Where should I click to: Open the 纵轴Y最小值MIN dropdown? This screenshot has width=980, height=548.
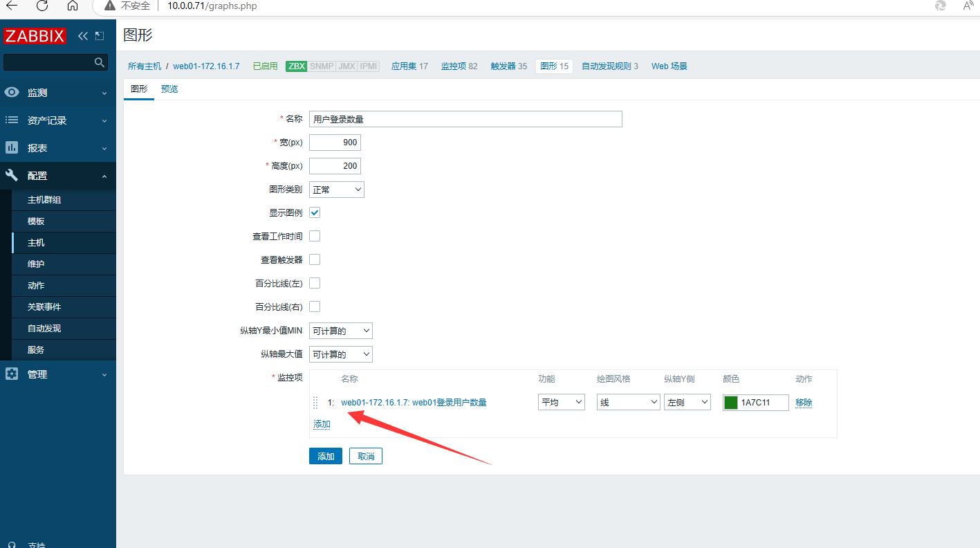pyautogui.click(x=341, y=331)
